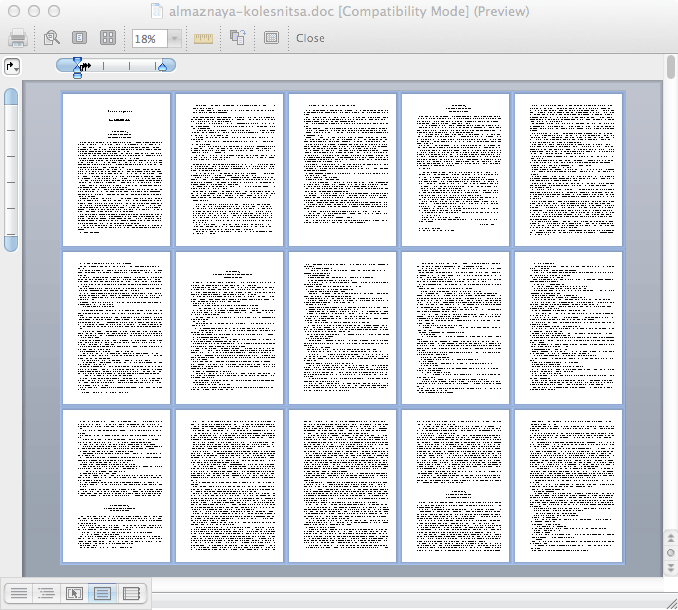The height and width of the screenshot is (610, 678).
Task: Toggle the Full Screen view icon
Action: coord(271,38)
